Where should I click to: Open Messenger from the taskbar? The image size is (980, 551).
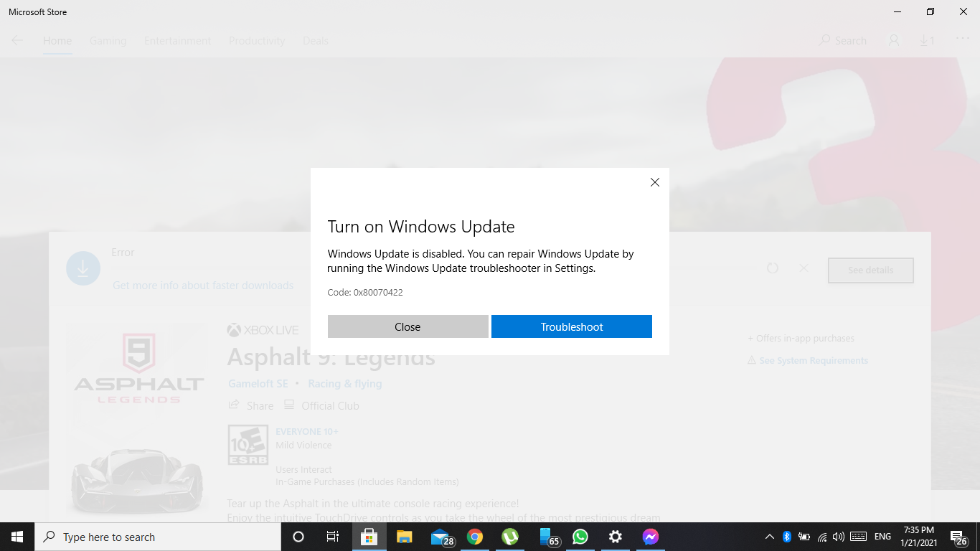coord(650,537)
